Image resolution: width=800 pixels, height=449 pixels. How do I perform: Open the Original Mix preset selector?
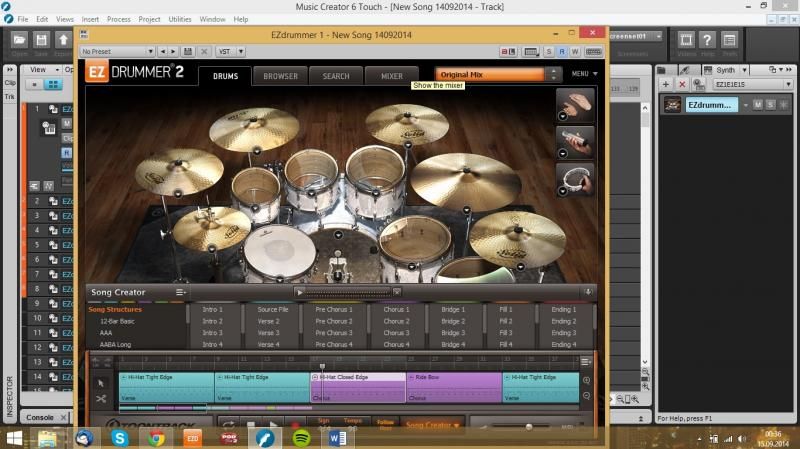pos(490,74)
